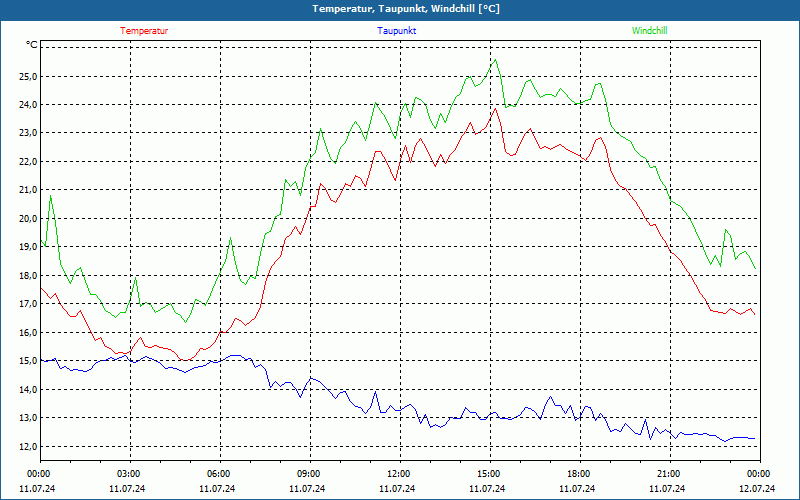This screenshot has height=500, width=800.
Task: Click the 23,0 y-axis value
Action: click(27, 133)
